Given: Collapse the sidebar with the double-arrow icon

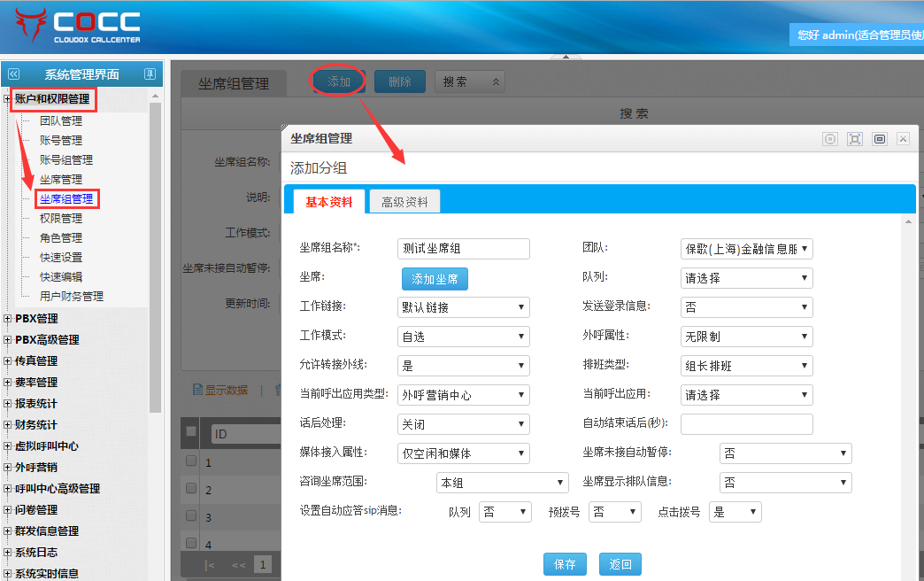Looking at the screenshot, I should tap(13, 74).
